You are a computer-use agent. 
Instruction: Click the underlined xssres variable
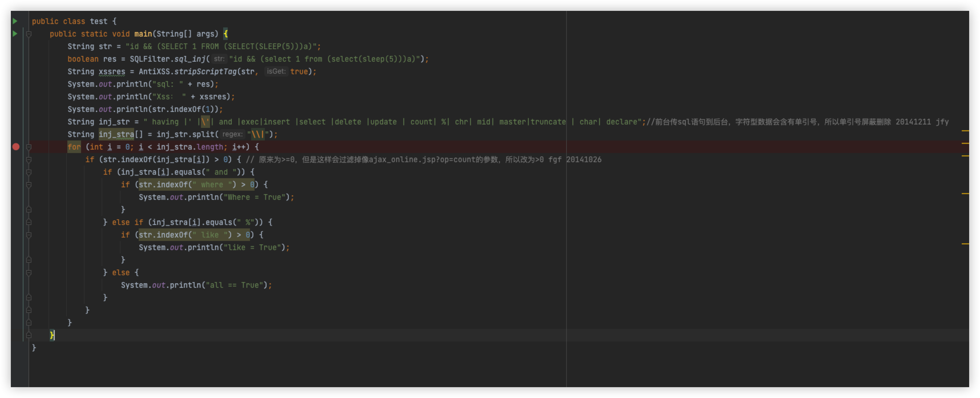112,72
